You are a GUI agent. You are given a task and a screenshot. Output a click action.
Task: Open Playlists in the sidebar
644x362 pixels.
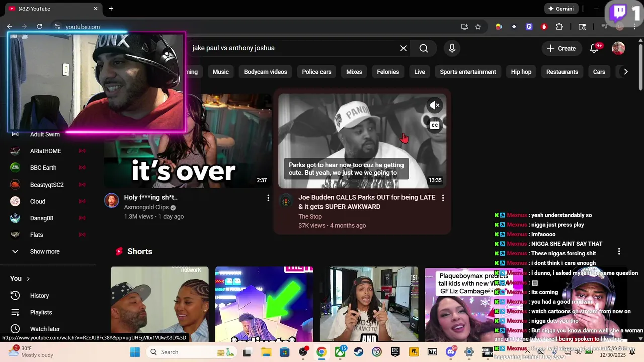[x=48, y=312]
